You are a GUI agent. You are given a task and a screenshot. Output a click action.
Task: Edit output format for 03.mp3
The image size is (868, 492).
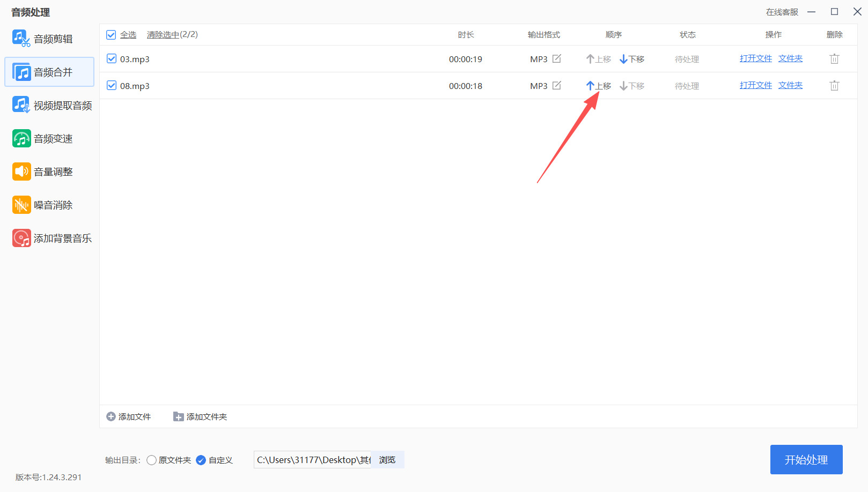coord(557,58)
